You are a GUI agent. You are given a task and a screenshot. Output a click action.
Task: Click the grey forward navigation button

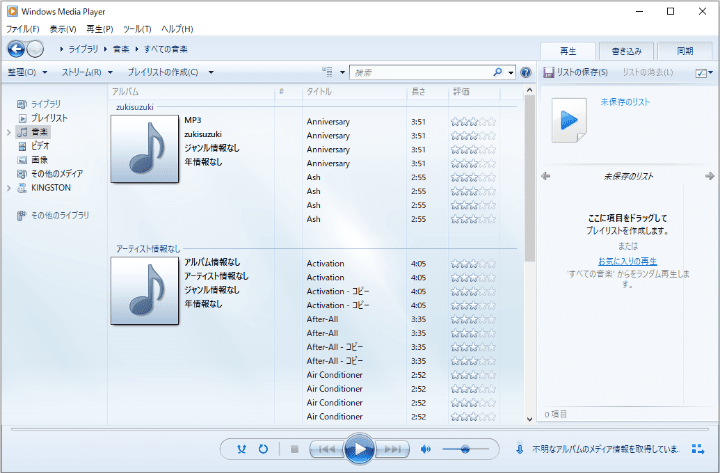tap(35, 49)
